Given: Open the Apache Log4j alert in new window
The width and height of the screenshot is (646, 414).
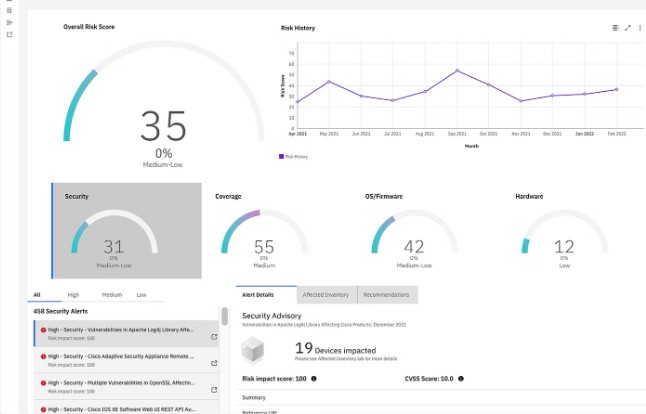Looking at the screenshot, I should tap(215, 336).
